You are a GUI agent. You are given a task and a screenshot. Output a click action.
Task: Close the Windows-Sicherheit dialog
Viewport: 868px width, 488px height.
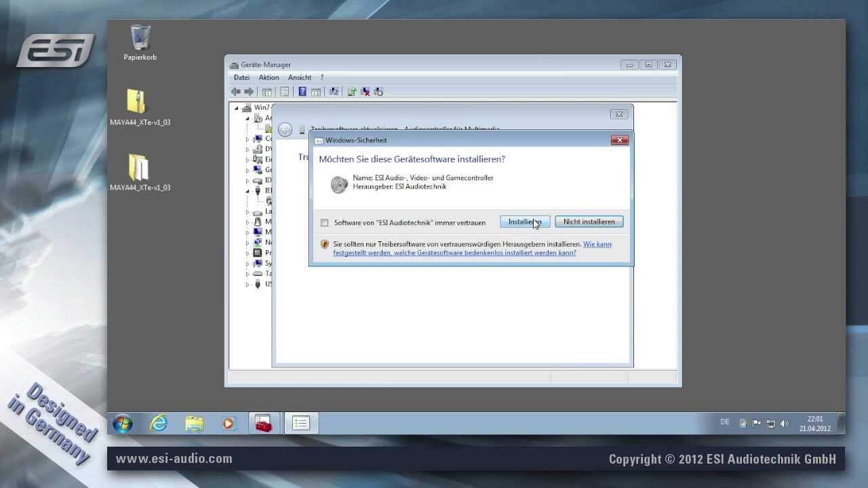tap(619, 140)
